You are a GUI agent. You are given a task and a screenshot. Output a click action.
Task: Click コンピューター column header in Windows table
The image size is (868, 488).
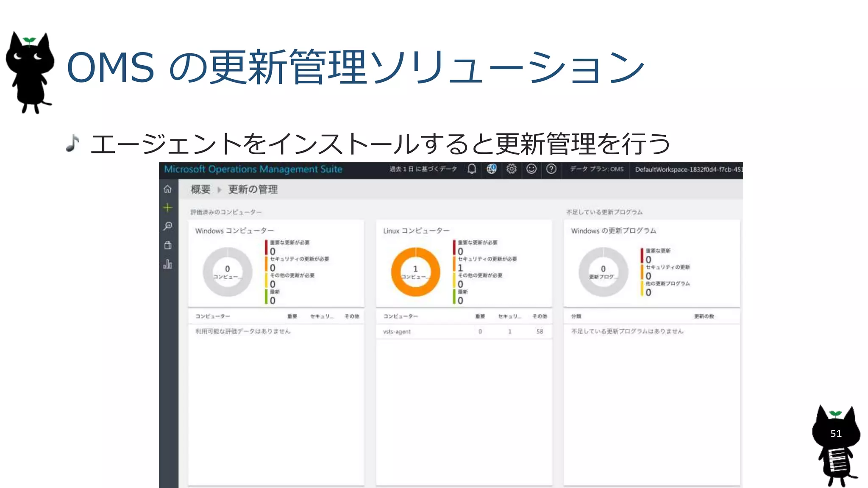212,316
